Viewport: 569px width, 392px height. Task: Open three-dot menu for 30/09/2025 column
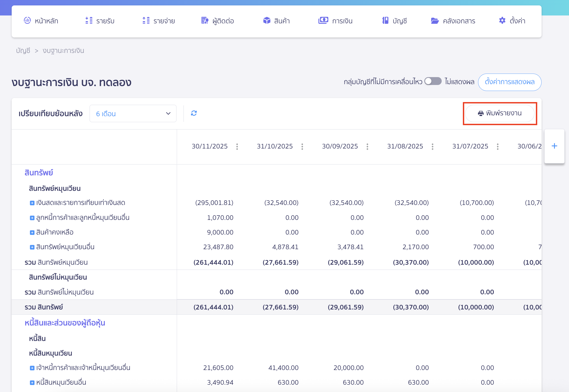[368, 147]
